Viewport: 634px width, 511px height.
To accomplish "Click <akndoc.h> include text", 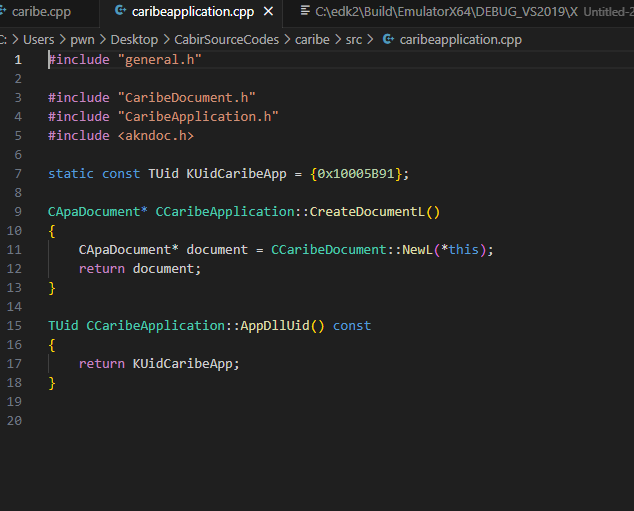I will point(156,136).
